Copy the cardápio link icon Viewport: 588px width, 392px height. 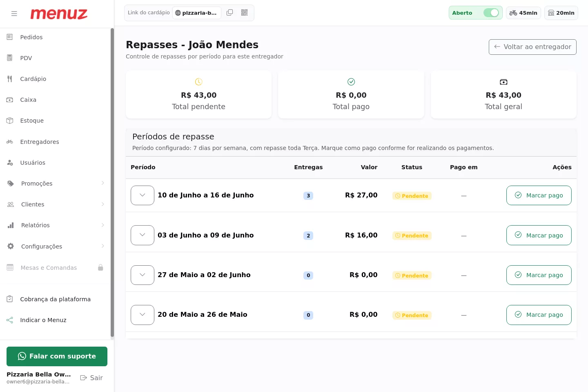[x=230, y=13]
